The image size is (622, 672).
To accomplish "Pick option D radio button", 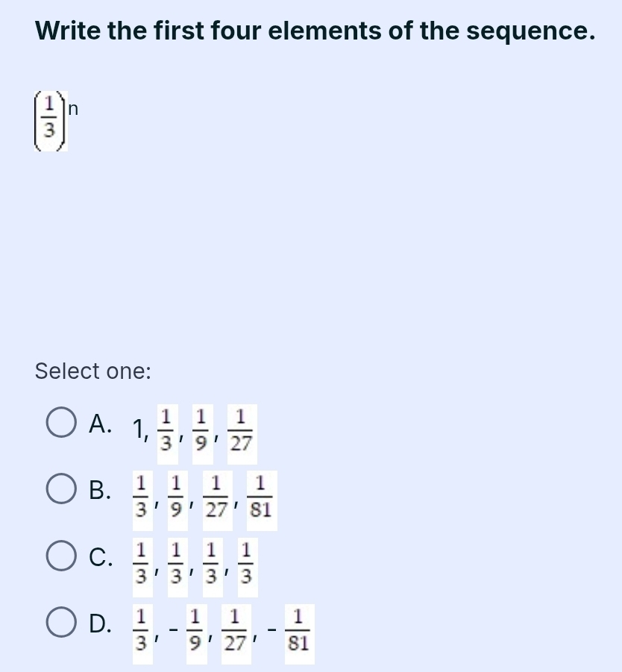I will tap(62, 624).
